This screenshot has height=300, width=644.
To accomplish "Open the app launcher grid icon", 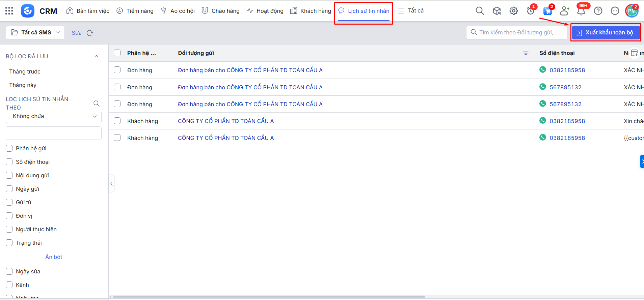I will click(x=9, y=11).
